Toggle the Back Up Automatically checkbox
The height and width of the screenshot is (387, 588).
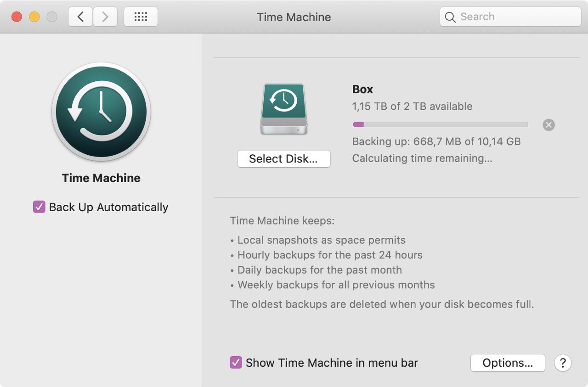39,207
